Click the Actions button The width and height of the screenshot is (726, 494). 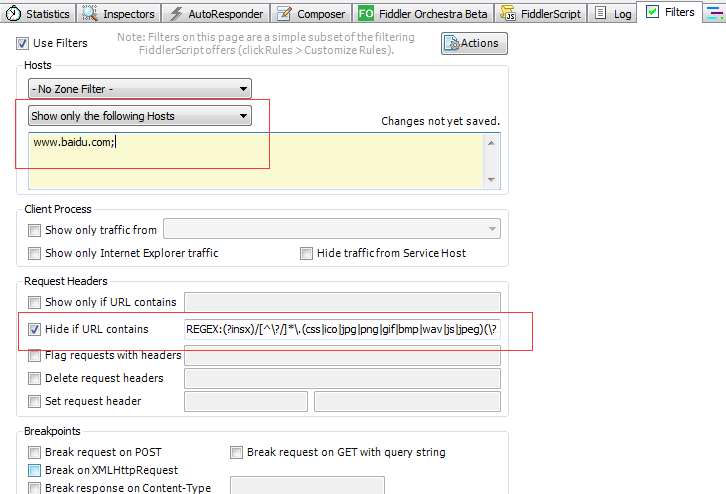point(474,44)
